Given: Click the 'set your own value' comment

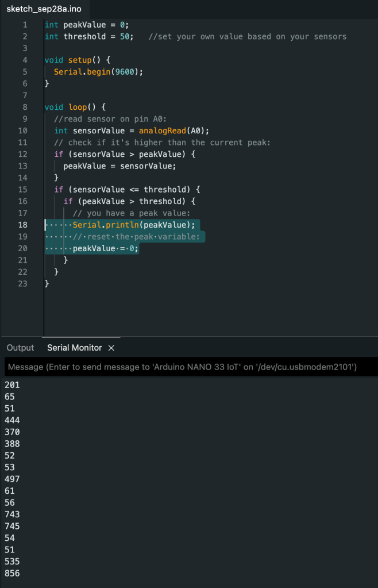Looking at the screenshot, I should (247, 36).
